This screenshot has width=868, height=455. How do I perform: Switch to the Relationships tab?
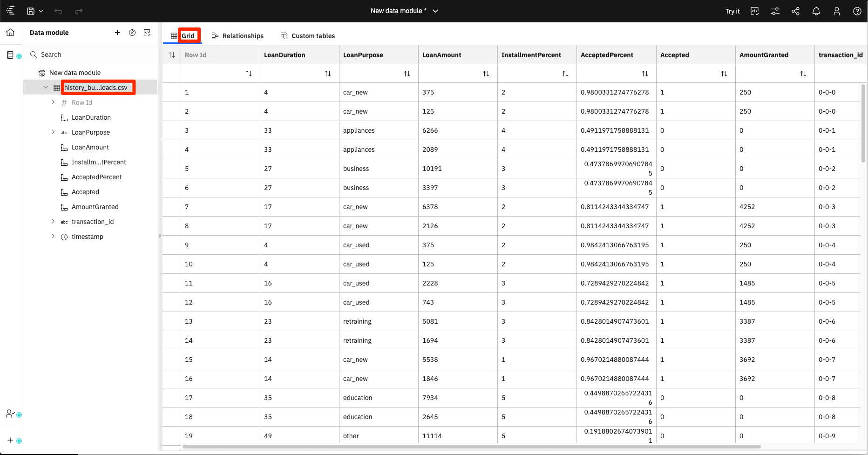pos(237,36)
